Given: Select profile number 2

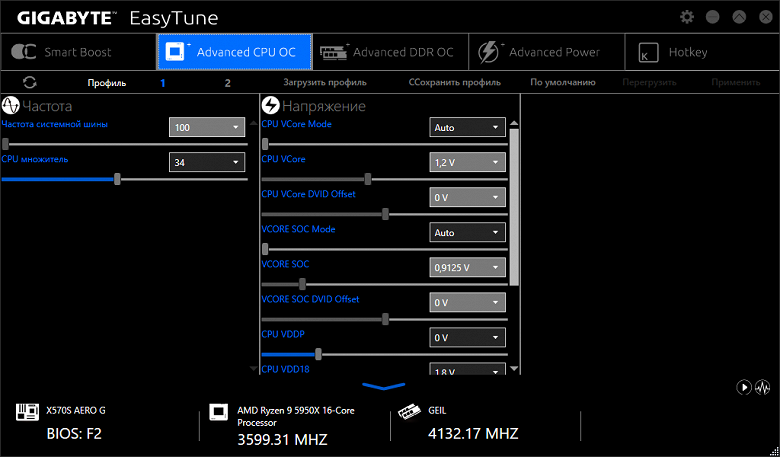Looking at the screenshot, I should click(x=227, y=83).
